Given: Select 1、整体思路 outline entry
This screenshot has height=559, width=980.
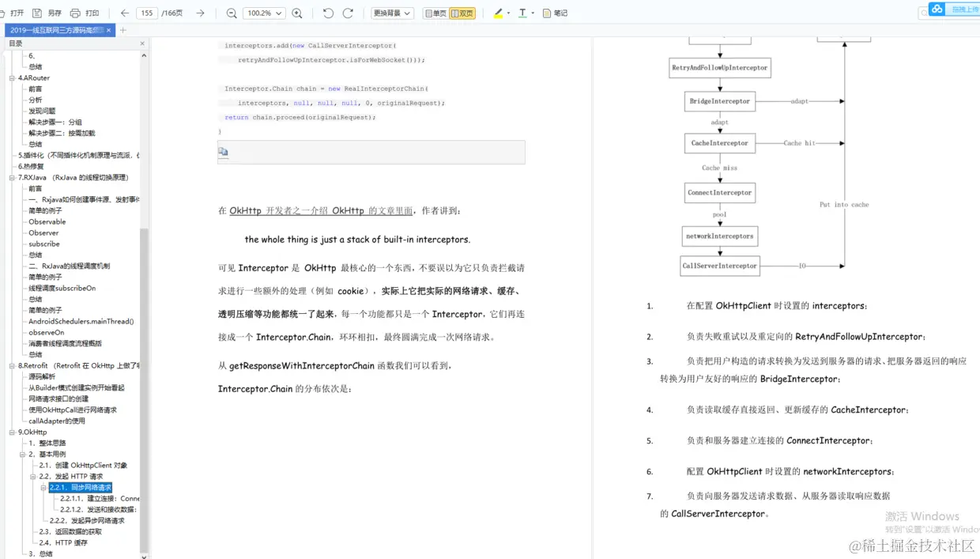Looking at the screenshot, I should (47, 444).
